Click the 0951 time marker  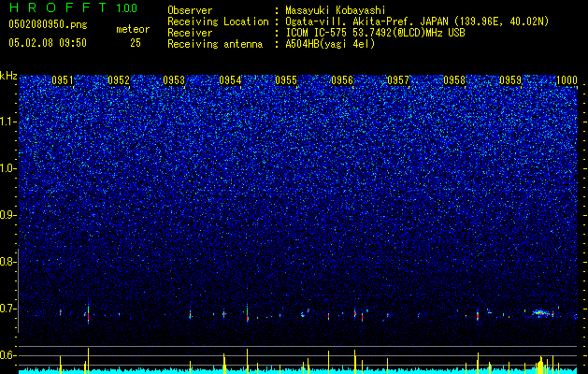click(x=63, y=80)
